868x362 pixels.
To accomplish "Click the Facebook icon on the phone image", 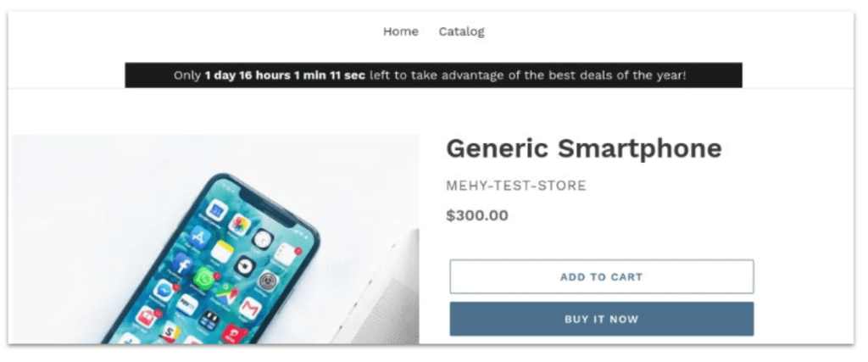I will 181,264.
